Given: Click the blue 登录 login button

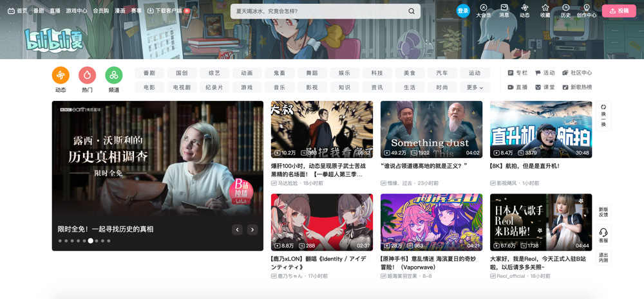Looking at the screenshot, I should pos(463,11).
